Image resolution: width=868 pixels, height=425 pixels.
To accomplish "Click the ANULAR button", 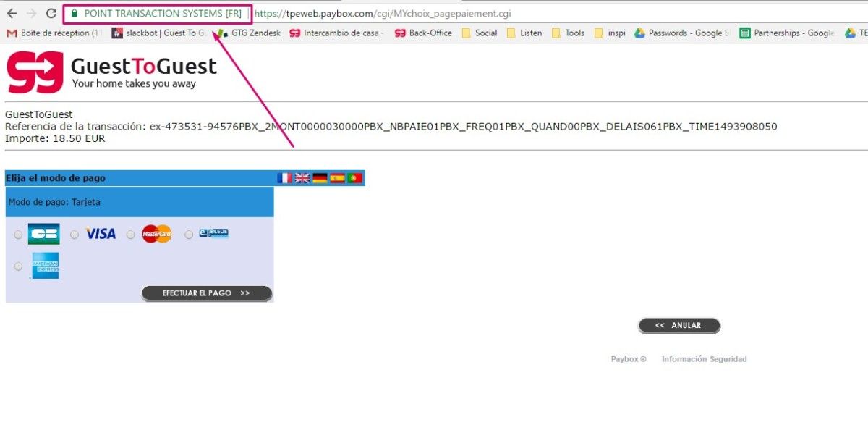I will (x=679, y=326).
